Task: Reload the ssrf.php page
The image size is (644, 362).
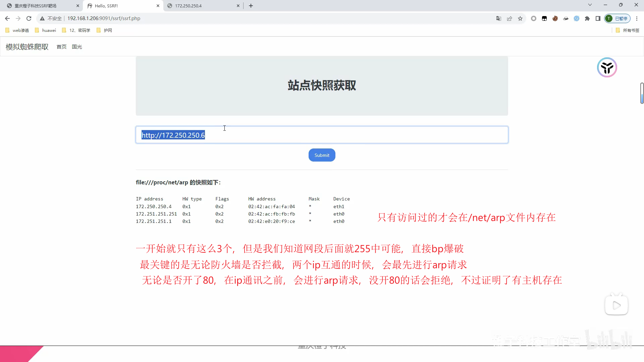Action: (29, 18)
